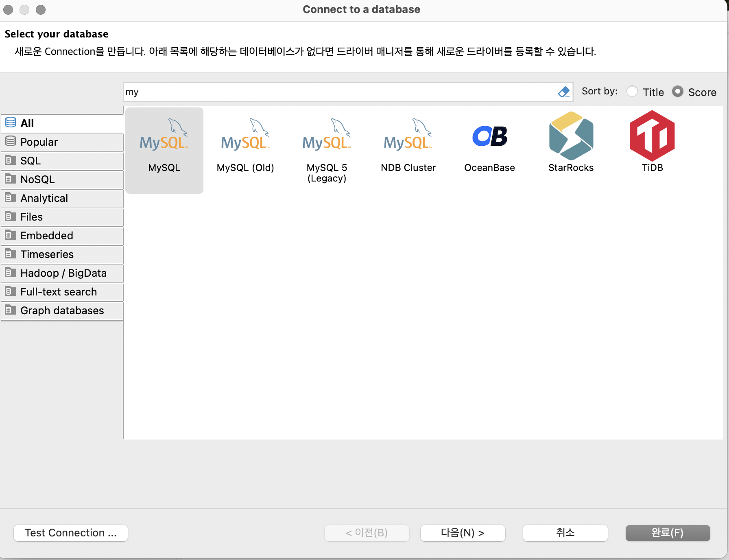Screen dimensions: 729x560
Task: Click the SQL category folder icon
Action: pyautogui.click(x=11, y=160)
